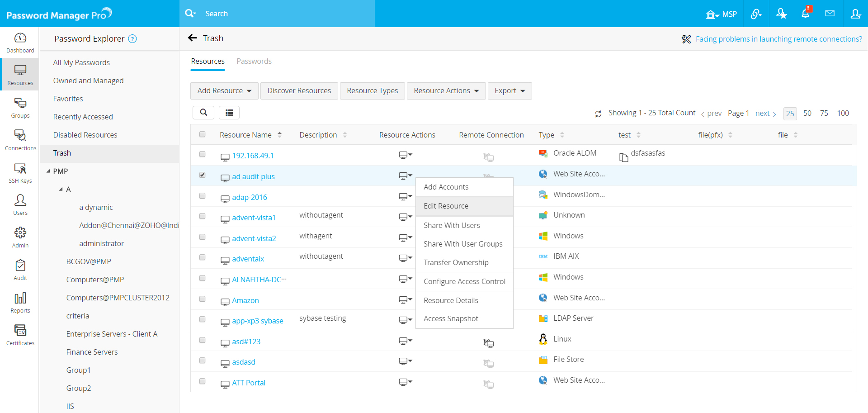Image resolution: width=868 pixels, height=413 pixels.
Task: Open the Add Resource dropdown
Action: click(x=224, y=91)
